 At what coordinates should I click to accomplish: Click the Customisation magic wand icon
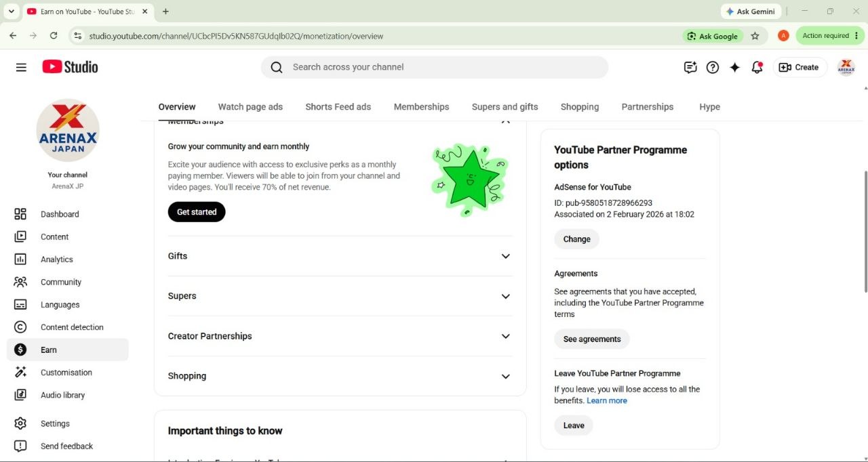[x=20, y=373]
